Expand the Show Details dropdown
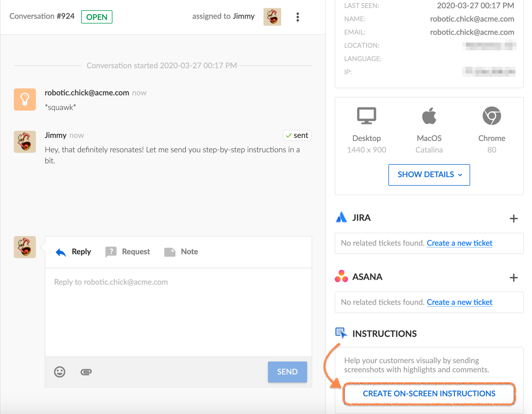 click(x=429, y=175)
